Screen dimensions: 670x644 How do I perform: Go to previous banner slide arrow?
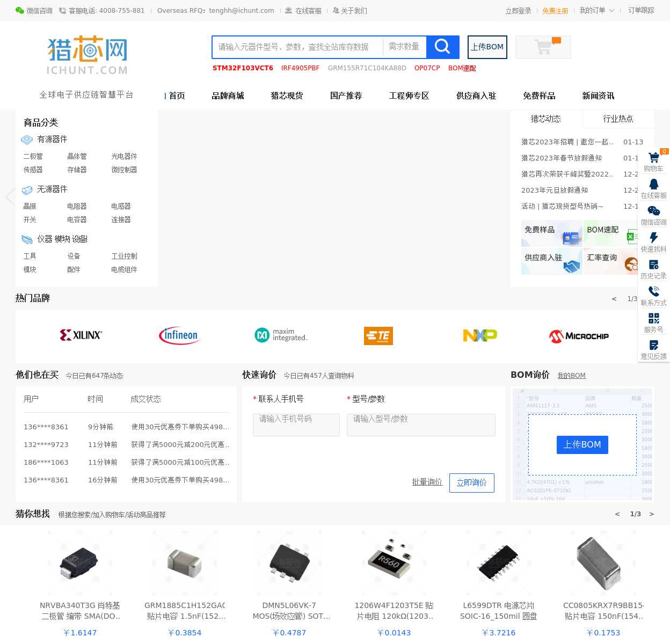9,197
